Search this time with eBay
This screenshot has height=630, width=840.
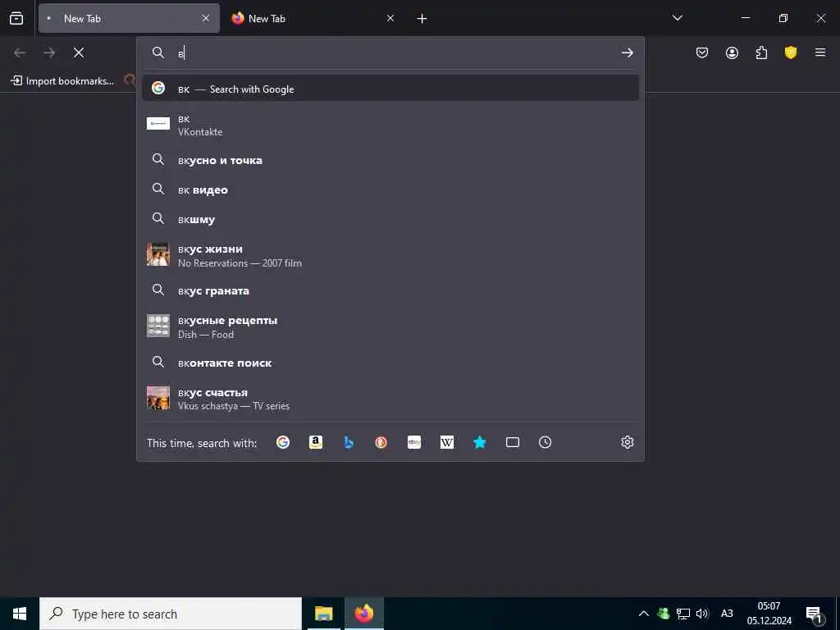(414, 442)
